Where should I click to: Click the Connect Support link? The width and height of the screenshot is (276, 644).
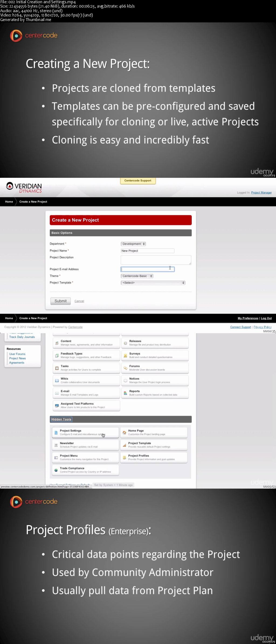pyautogui.click(x=240, y=327)
